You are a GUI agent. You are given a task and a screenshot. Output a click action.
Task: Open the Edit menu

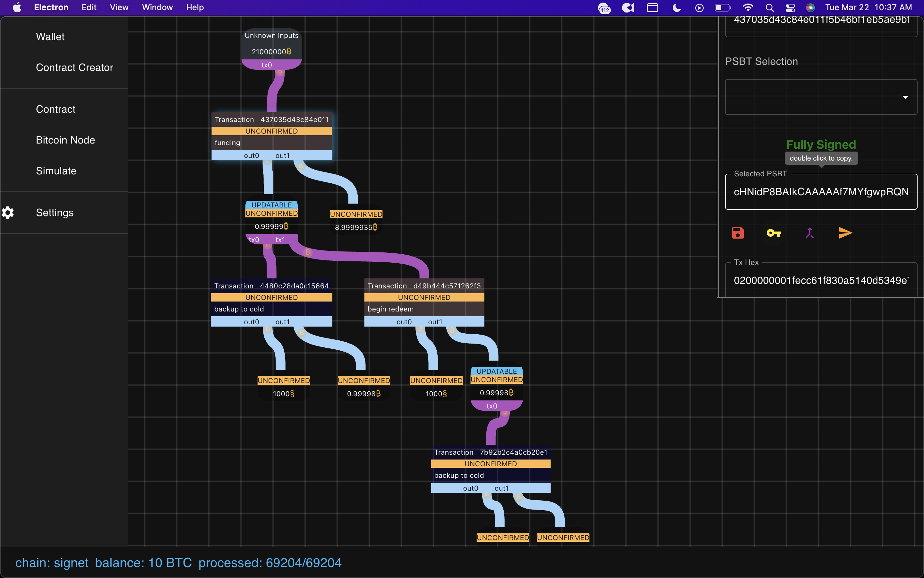pos(89,7)
